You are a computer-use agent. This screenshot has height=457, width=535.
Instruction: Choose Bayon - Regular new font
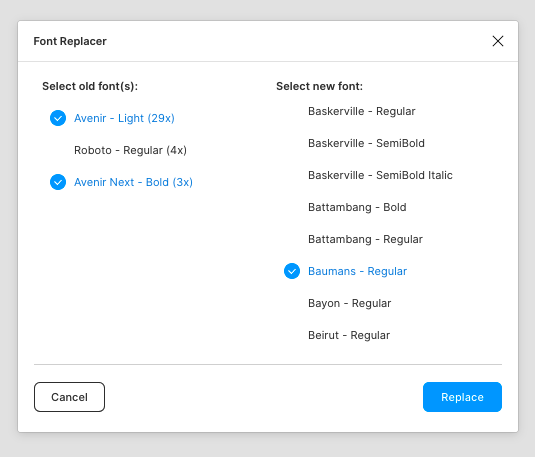point(350,303)
